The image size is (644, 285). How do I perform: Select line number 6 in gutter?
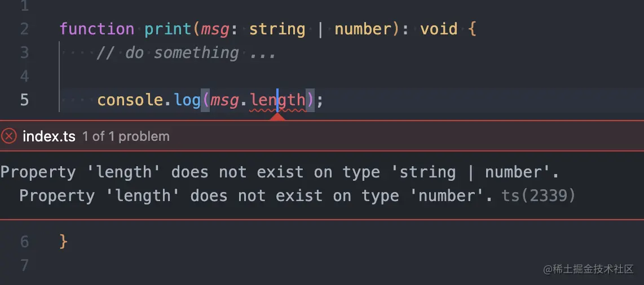pyautogui.click(x=24, y=242)
